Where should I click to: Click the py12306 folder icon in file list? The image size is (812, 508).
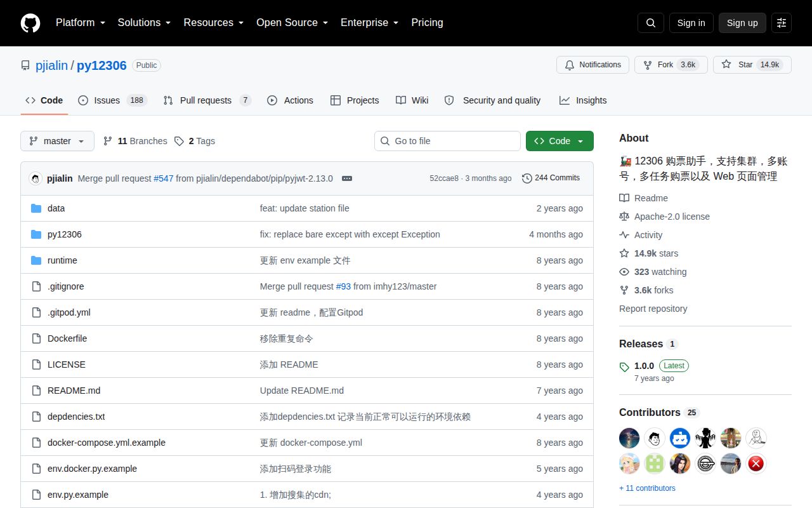pyautogui.click(x=36, y=234)
